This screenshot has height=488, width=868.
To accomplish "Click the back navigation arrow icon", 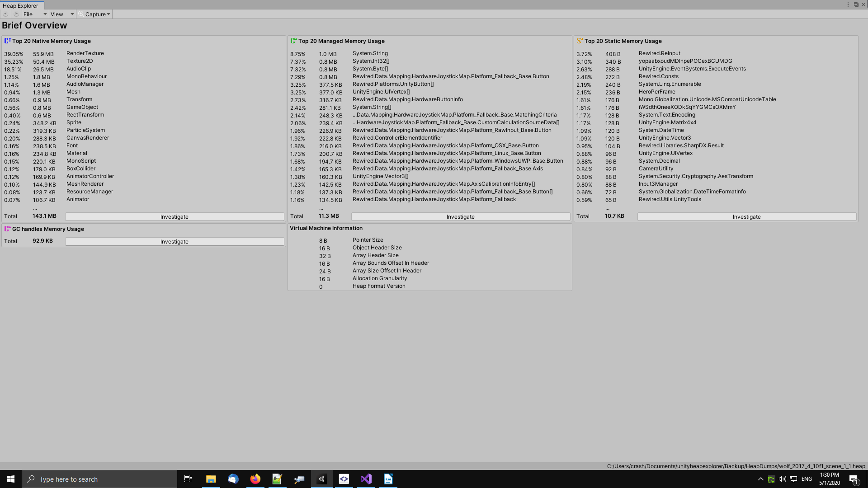I will 5,14.
